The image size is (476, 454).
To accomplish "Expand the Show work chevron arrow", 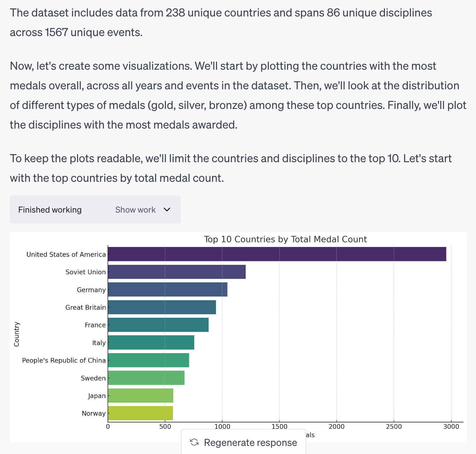I will tap(167, 209).
